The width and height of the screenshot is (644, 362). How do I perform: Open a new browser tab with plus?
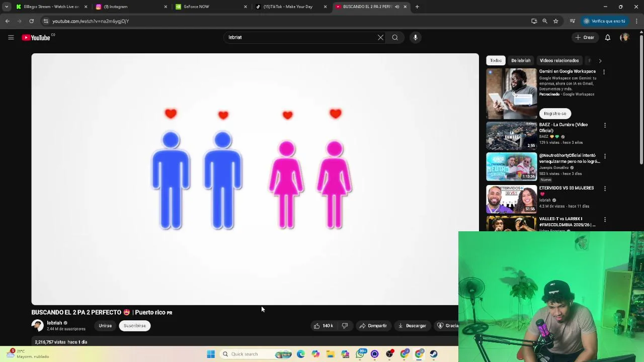click(417, 7)
